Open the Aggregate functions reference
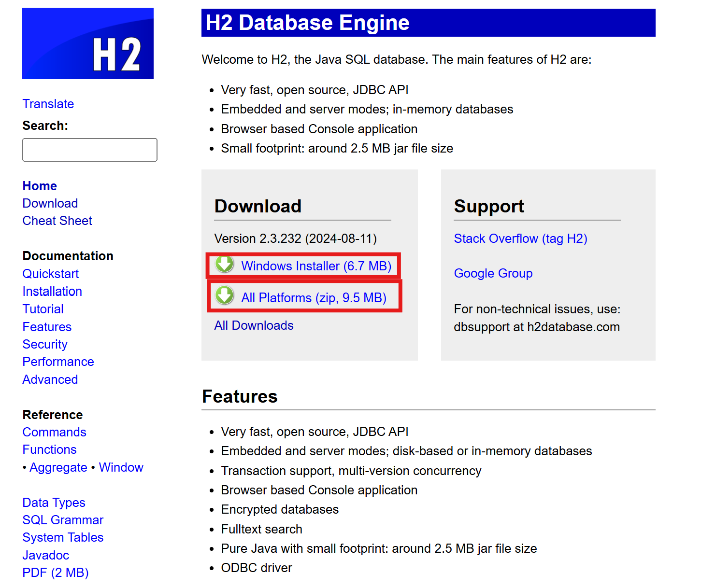This screenshot has width=716, height=588. (x=58, y=467)
